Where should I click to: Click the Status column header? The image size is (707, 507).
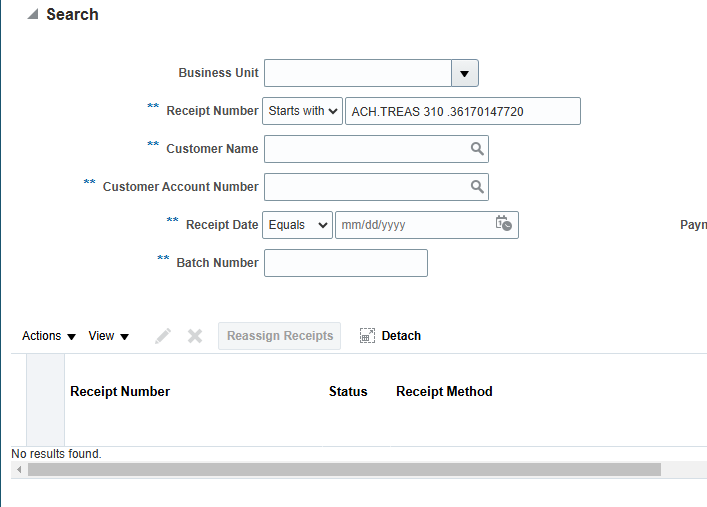348,392
